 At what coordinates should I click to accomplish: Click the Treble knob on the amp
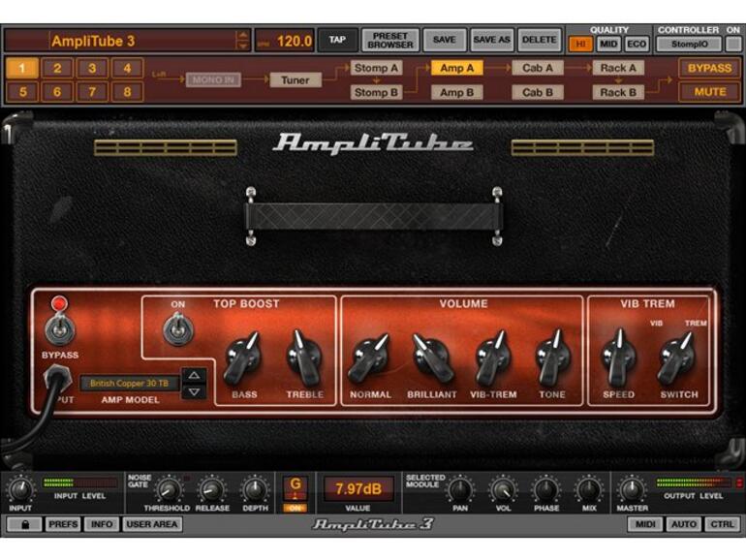303,358
